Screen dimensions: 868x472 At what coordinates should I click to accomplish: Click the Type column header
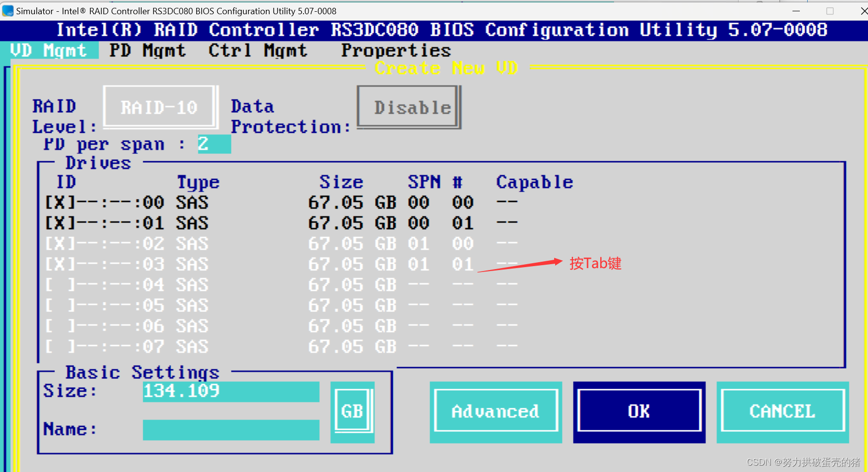tap(198, 182)
